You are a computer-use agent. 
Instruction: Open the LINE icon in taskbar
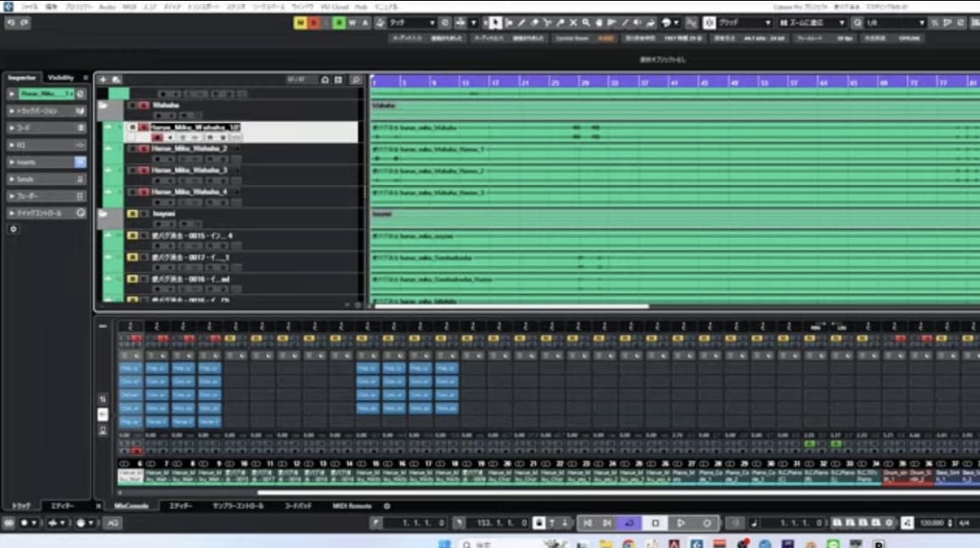[833, 545]
